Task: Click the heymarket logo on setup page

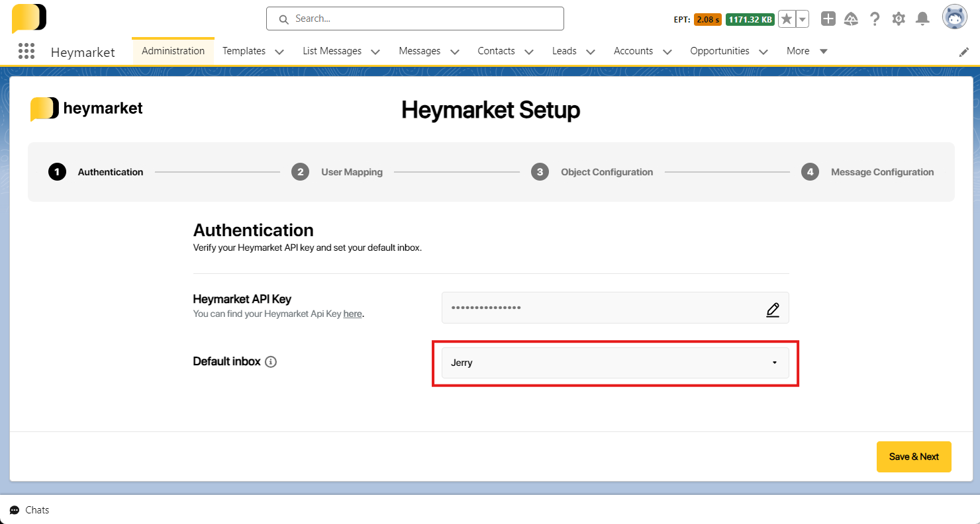Action: point(87,109)
